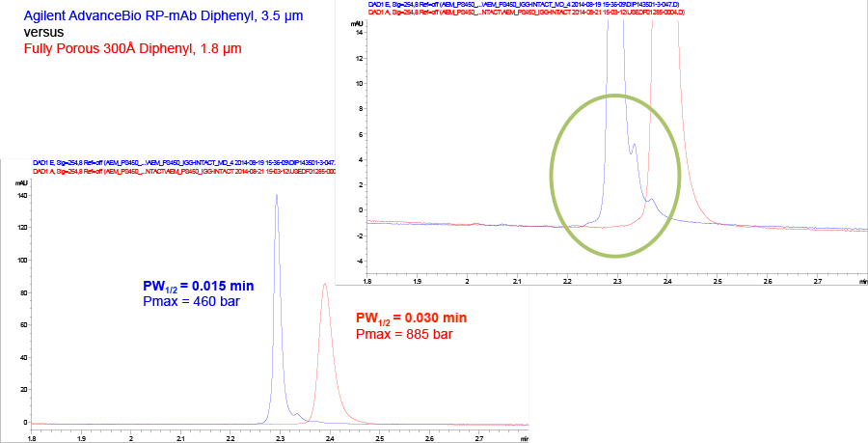Viewport: 868px width, 443px height.
Task: Click the word "versus" between the titles
Action: [x=44, y=31]
